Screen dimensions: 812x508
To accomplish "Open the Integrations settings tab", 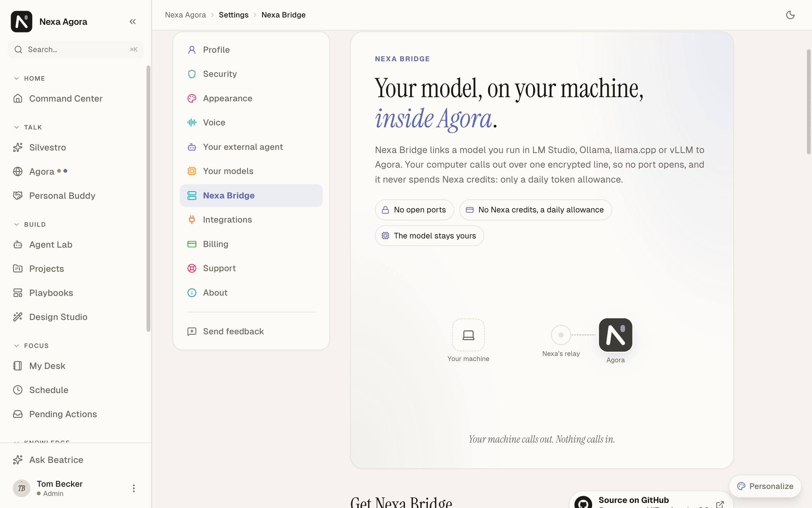I will [251, 220].
